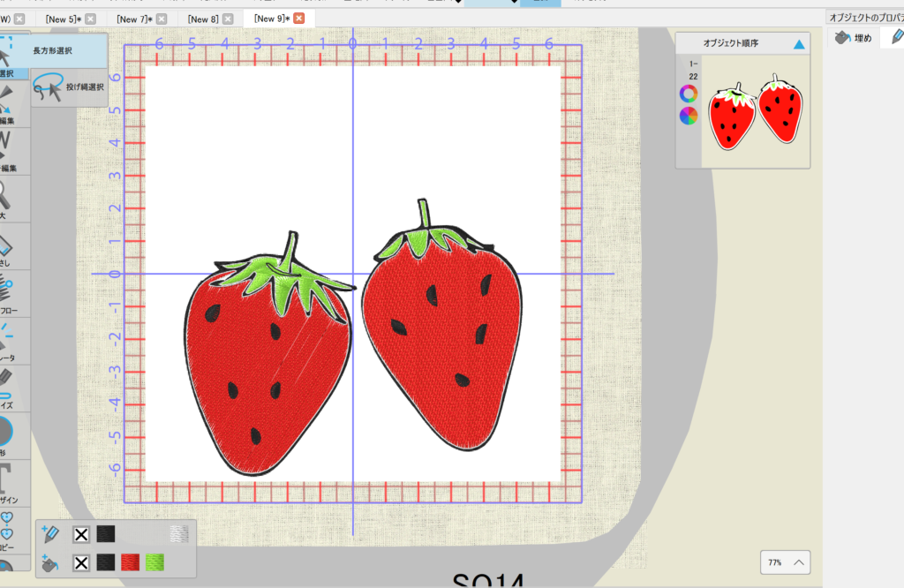Click the filled color wheel icon in オブジェクト順序
Image resolution: width=904 pixels, height=588 pixels.
[x=689, y=116]
